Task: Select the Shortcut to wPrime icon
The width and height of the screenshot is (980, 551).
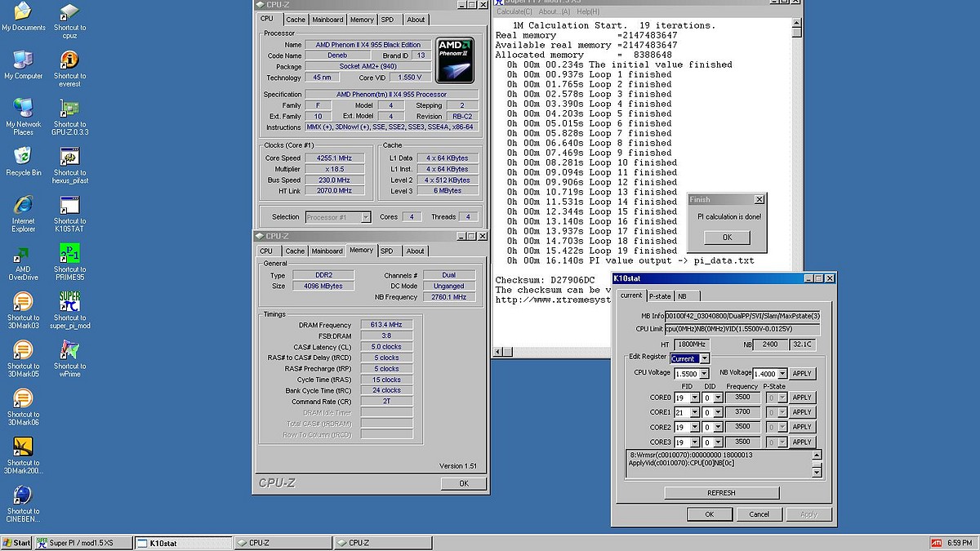Action: (x=69, y=350)
